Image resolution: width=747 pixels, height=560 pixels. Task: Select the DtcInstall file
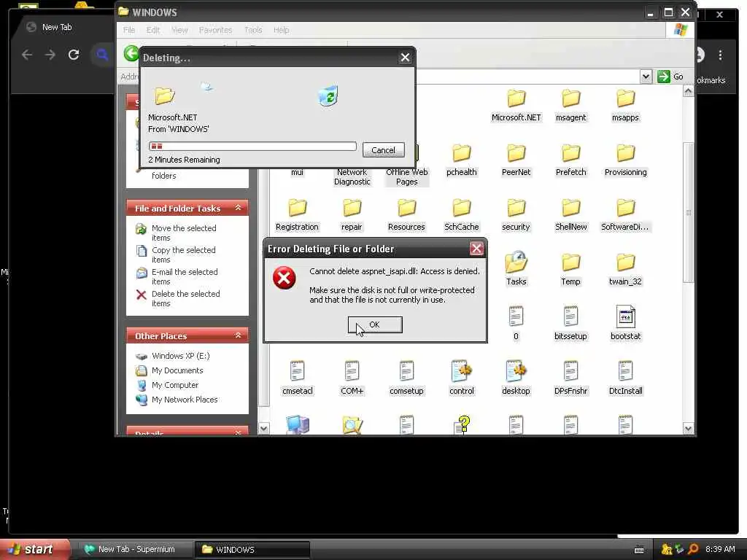coord(625,378)
